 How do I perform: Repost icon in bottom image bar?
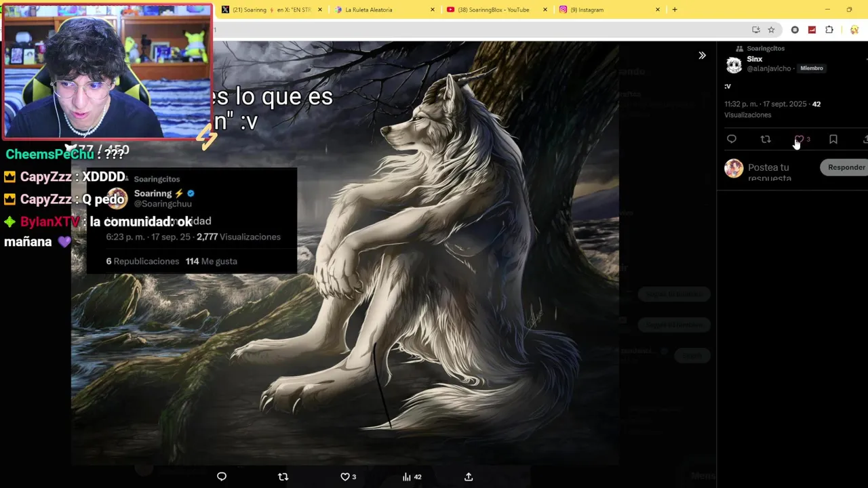pos(283,476)
